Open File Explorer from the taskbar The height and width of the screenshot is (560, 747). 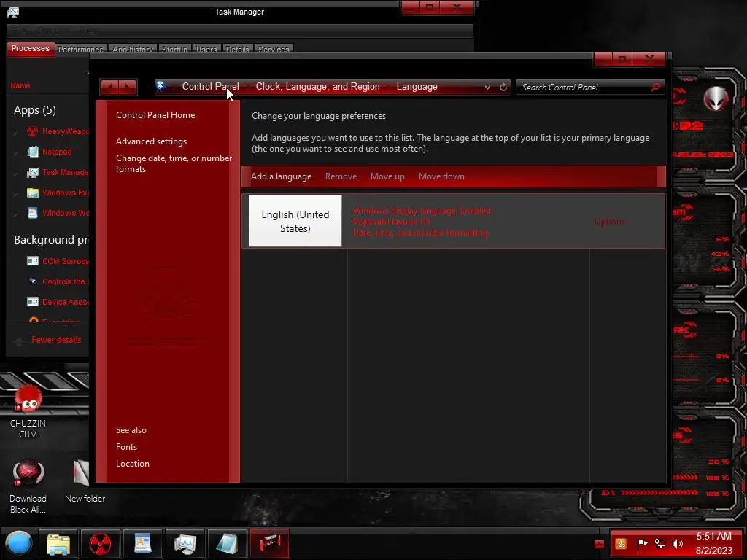58,544
